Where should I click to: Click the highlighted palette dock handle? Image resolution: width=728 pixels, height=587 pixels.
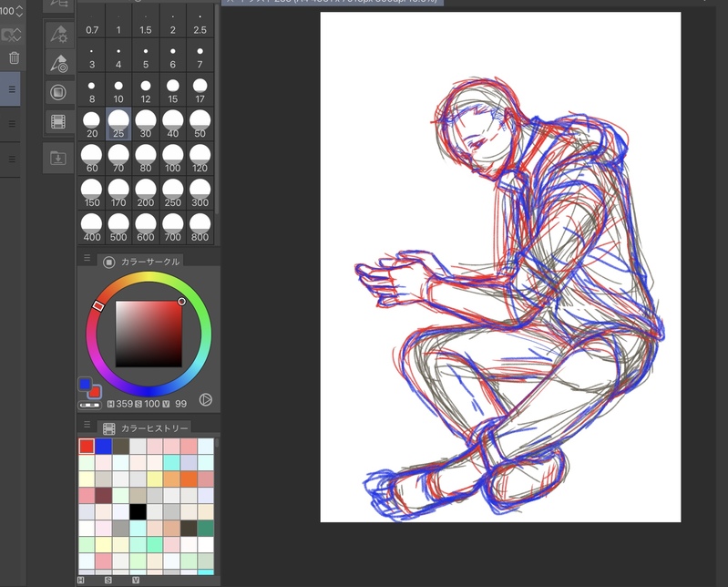pyautogui.click(x=11, y=89)
